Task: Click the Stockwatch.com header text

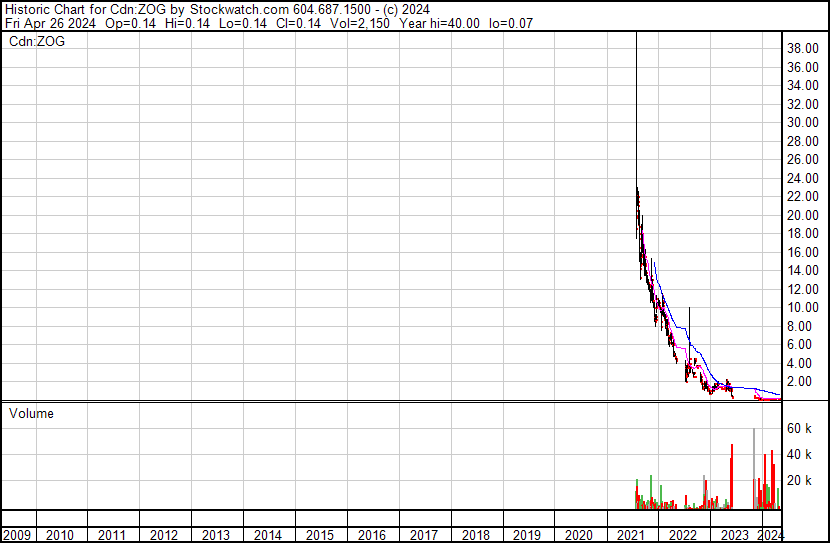Action: tap(239, 10)
